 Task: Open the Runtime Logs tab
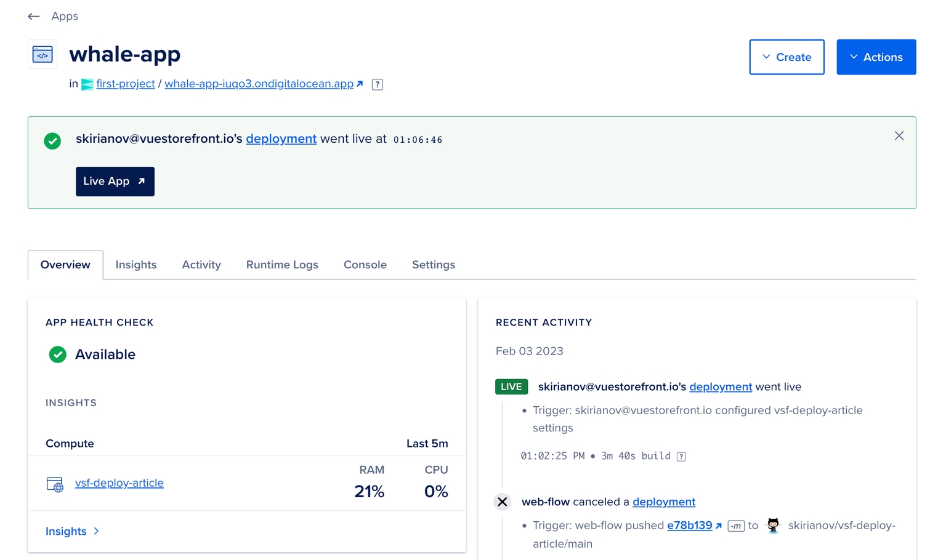click(x=282, y=265)
